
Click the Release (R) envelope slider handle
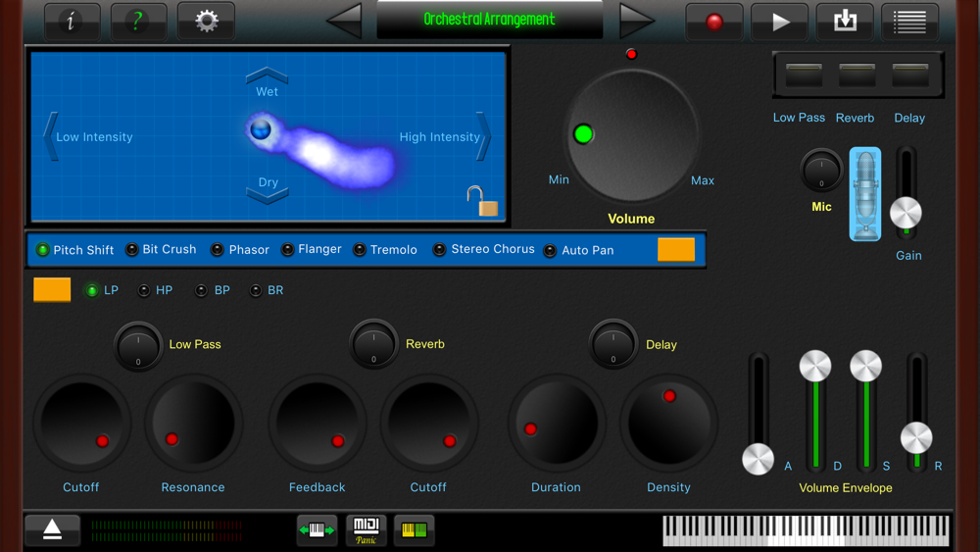click(x=916, y=438)
